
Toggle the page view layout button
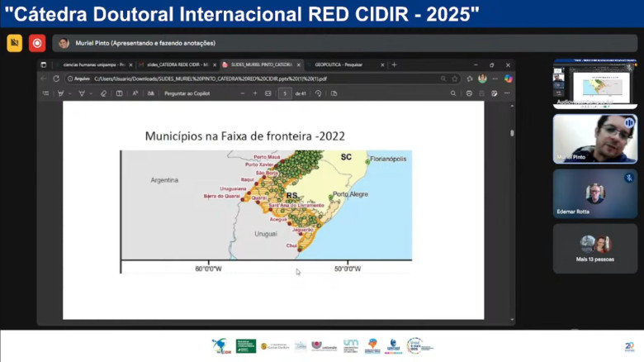[120, 93]
